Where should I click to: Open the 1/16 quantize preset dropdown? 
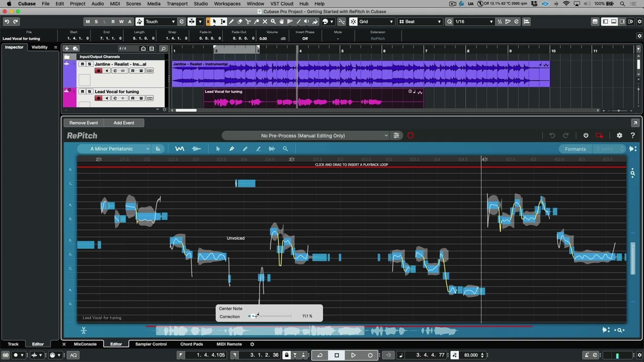tap(474, 22)
